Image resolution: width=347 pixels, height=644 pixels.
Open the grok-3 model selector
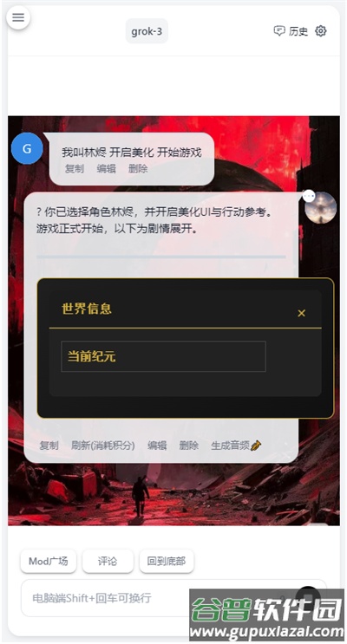pos(147,31)
